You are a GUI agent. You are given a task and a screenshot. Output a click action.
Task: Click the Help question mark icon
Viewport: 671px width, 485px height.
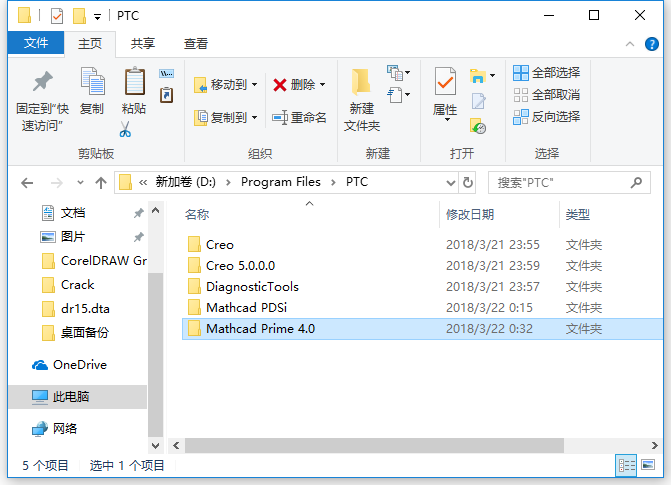tap(652, 44)
